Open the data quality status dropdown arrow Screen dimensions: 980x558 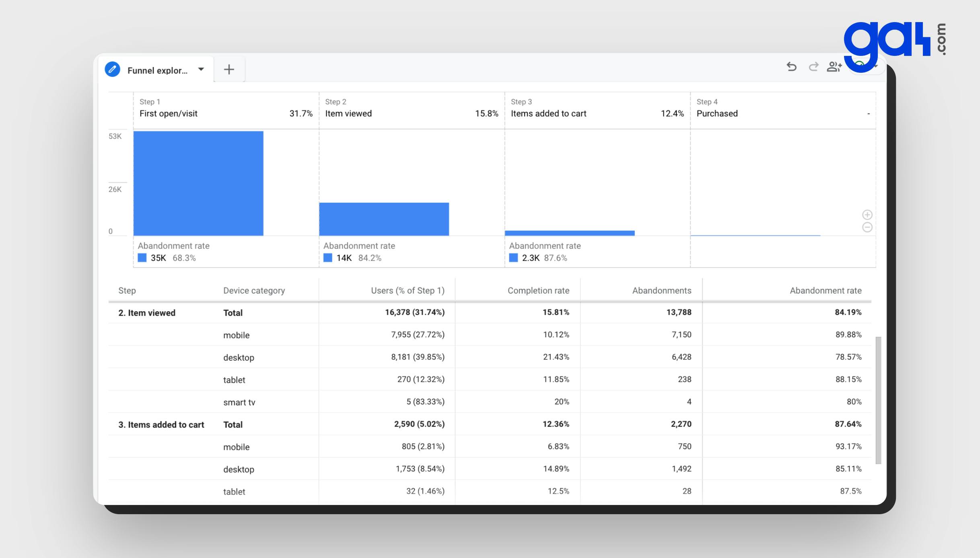click(876, 67)
